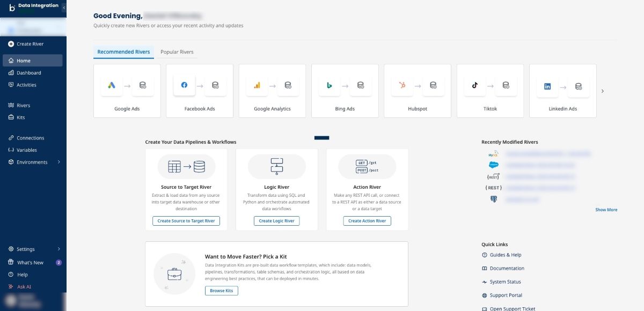This screenshot has height=311, width=644.
Task: Open the What's New gift icon
Action: [x=11, y=262]
